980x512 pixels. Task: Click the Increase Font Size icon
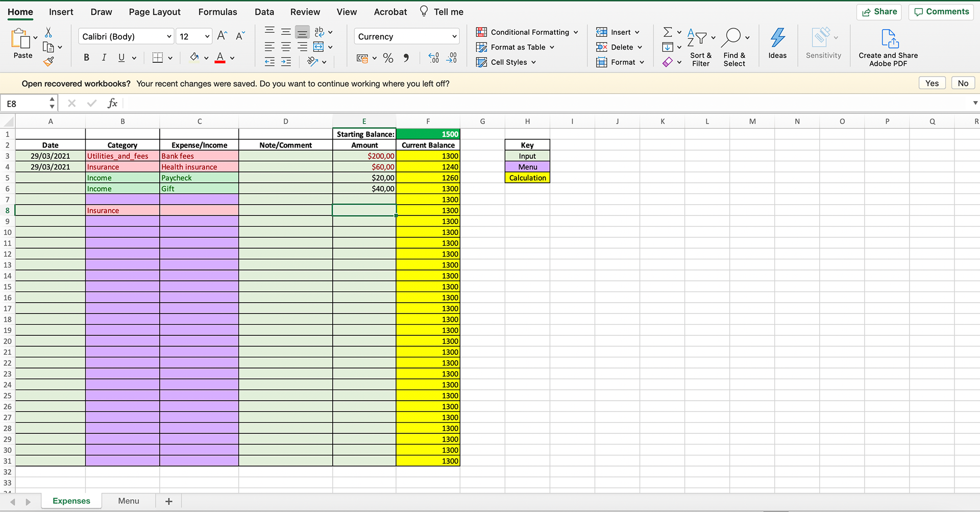(x=222, y=36)
